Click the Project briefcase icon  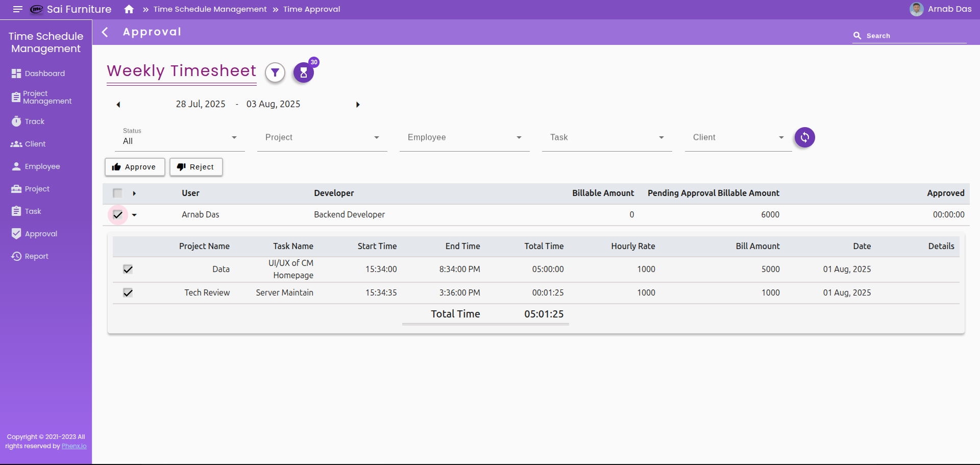(x=16, y=189)
